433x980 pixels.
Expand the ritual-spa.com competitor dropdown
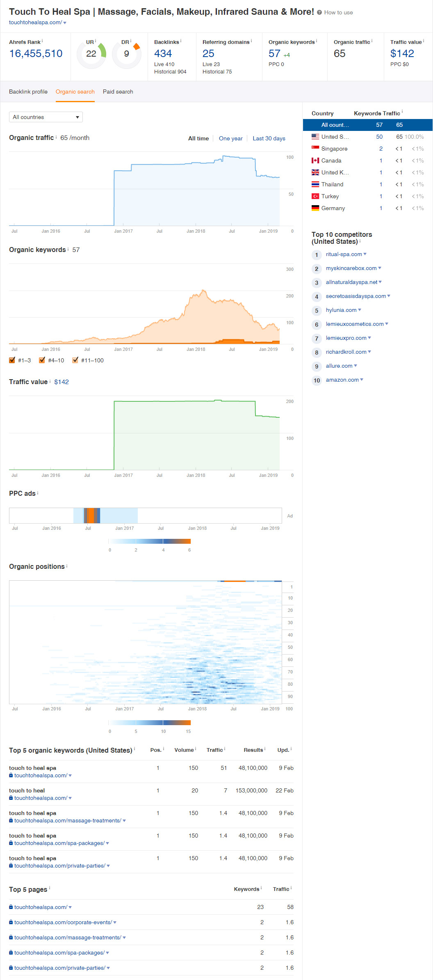(x=365, y=254)
